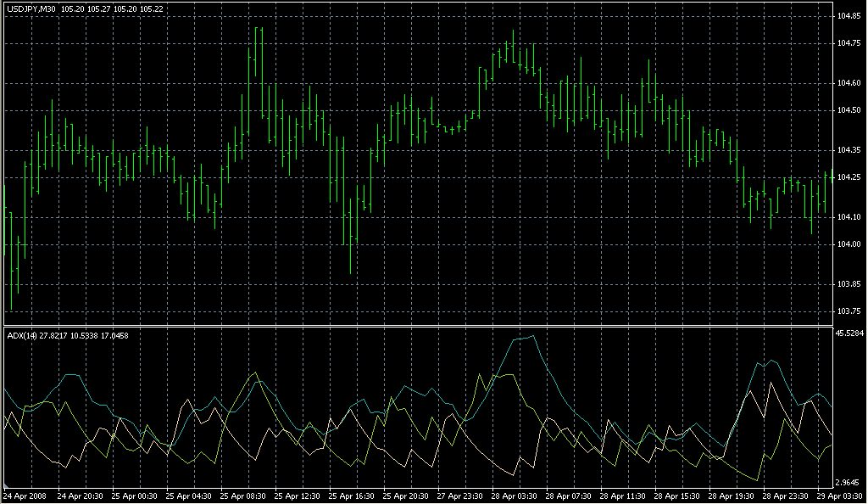Click the 103.75 price axis label
Image resolution: width=868 pixels, height=504 pixels.
[849, 311]
